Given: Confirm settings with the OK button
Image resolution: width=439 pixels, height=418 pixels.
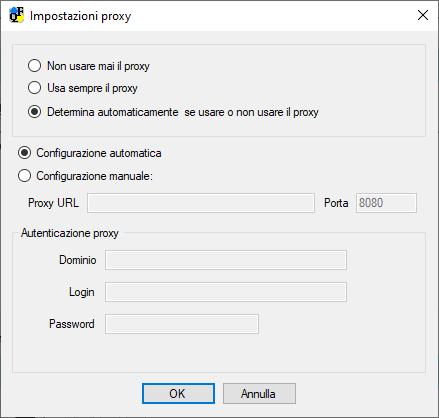Looking at the screenshot, I should click(x=178, y=394).
